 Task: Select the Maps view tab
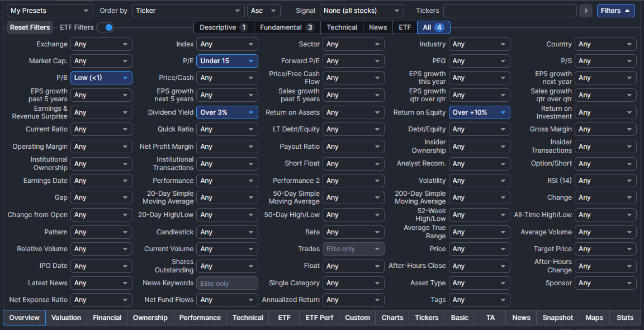594,318
